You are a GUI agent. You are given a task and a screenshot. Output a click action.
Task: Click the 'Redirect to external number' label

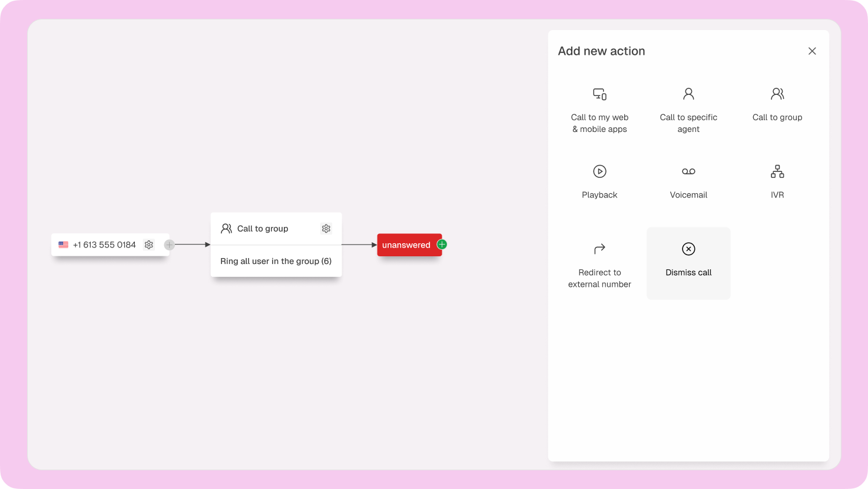pos(599,278)
